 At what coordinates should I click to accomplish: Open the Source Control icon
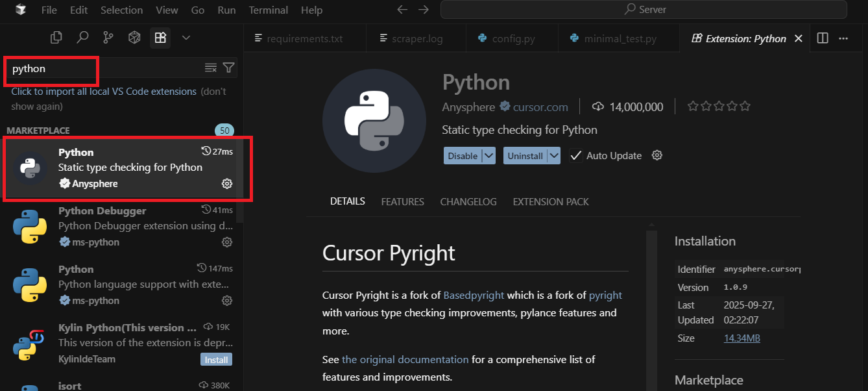click(x=108, y=38)
